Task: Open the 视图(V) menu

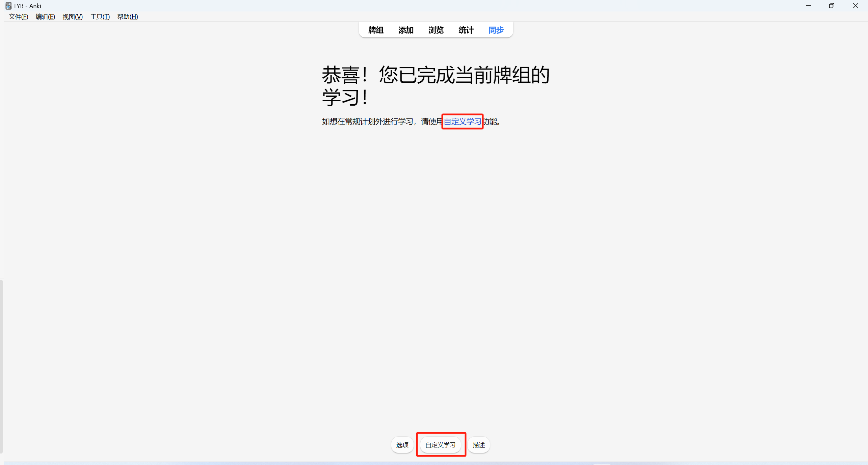Action: tap(73, 17)
